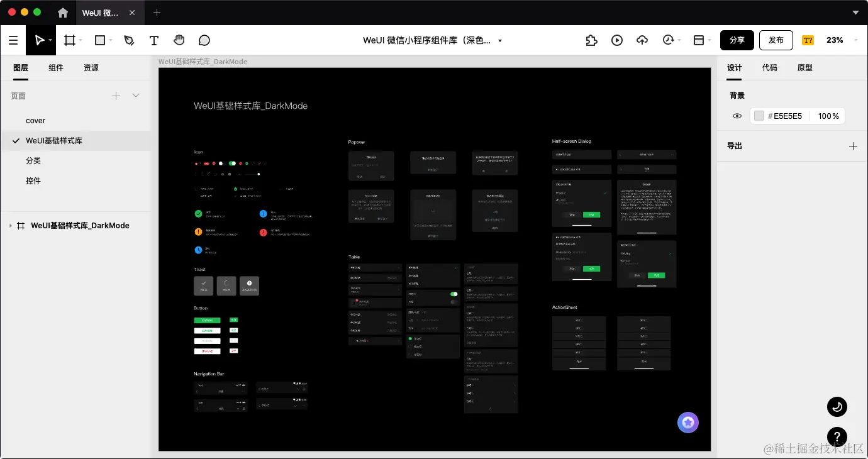Click the 分享 button
Viewport: 868px width, 459px height.
pyautogui.click(x=737, y=40)
